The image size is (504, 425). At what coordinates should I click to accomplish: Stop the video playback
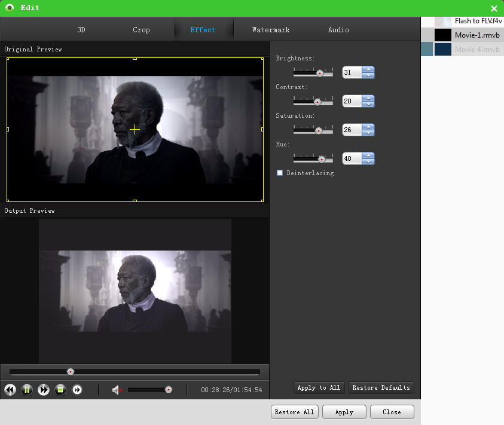pos(60,390)
